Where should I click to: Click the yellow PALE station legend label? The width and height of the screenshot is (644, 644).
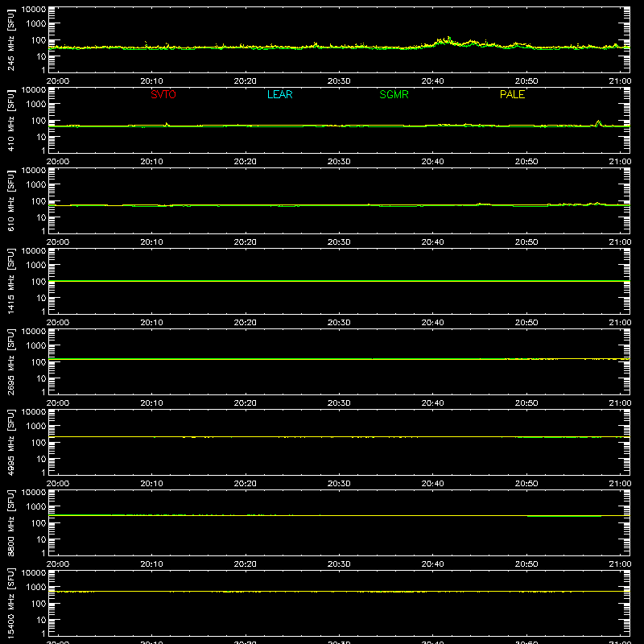click(512, 94)
